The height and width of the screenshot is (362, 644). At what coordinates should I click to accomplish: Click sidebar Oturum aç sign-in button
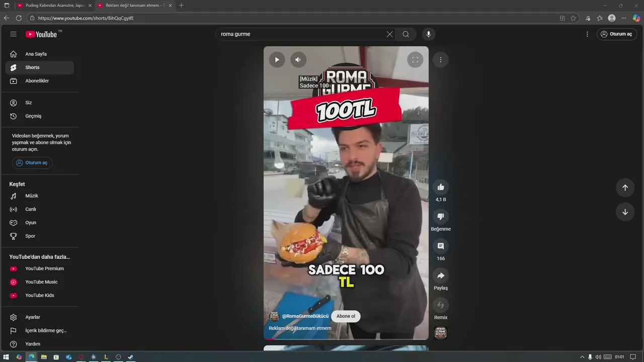[32, 163]
